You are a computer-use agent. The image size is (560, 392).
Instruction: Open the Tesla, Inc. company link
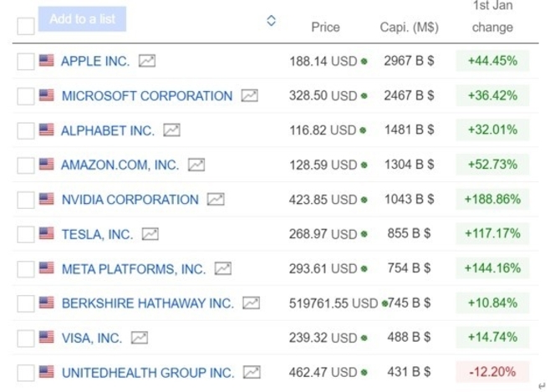(97, 234)
